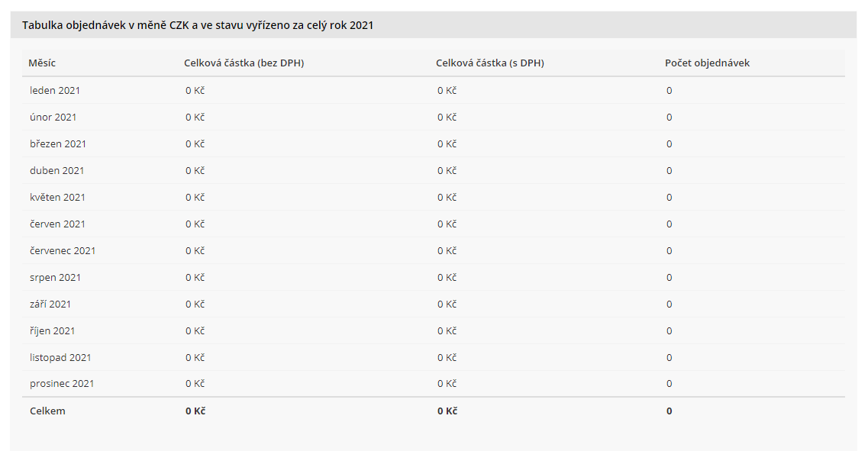The width and height of the screenshot is (868, 464).
Task: Select the leden 2021 row label
Action: (55, 91)
